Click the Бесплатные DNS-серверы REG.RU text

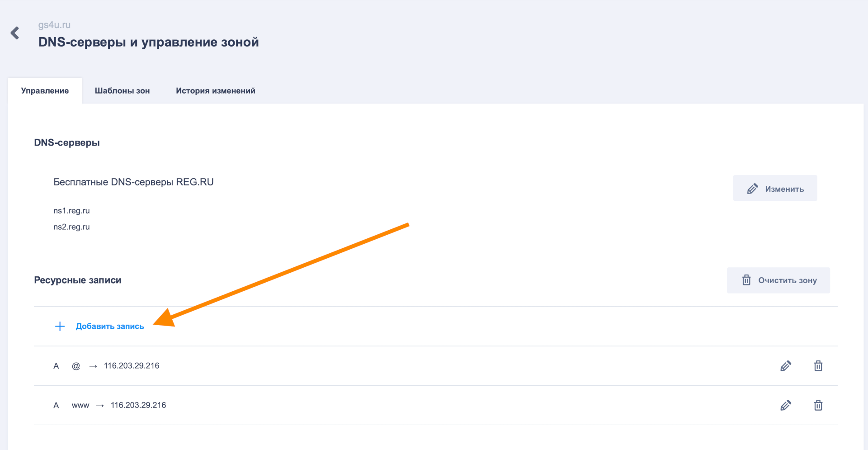pyautogui.click(x=133, y=182)
